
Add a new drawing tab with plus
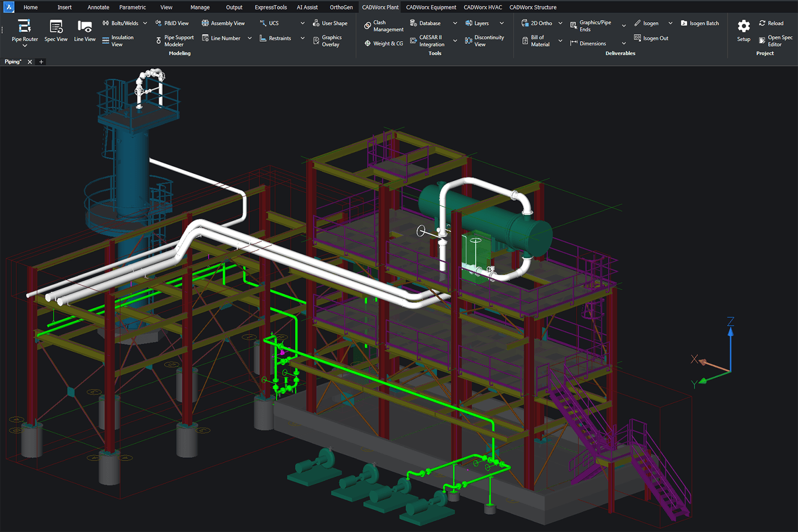click(41, 62)
